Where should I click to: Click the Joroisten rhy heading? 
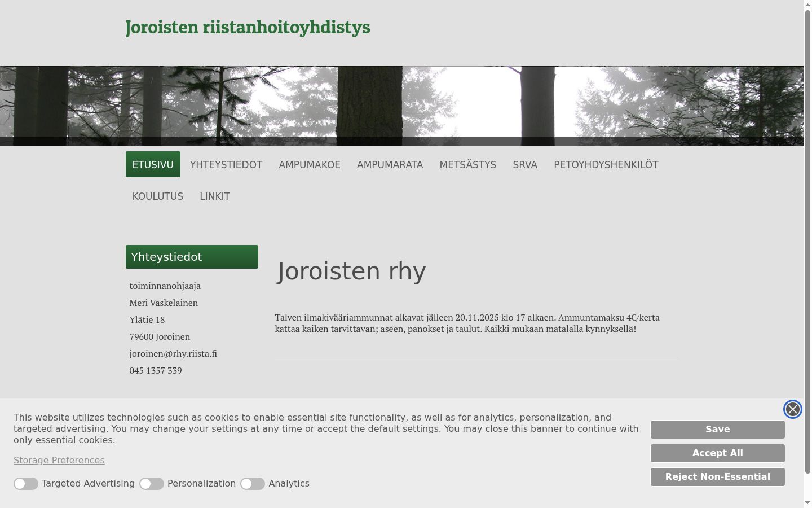click(x=351, y=271)
